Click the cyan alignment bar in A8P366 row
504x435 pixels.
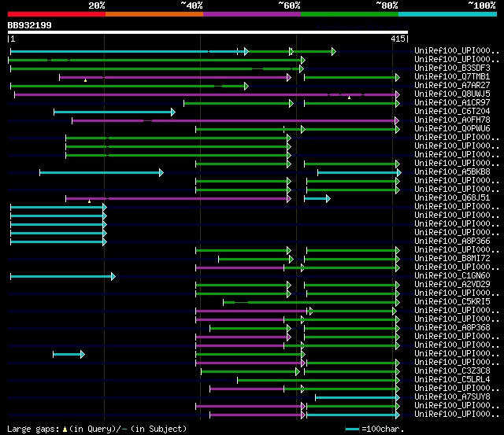pyautogui.click(x=57, y=241)
